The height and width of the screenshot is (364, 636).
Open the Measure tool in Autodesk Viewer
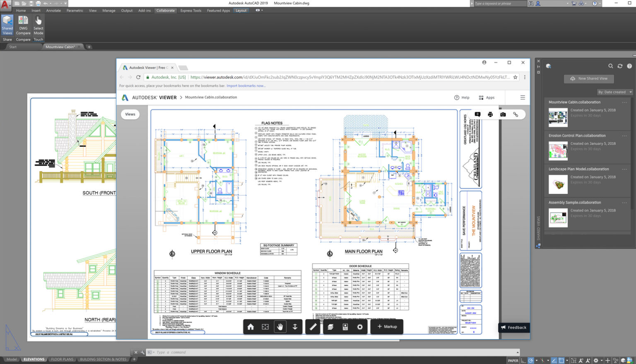(313, 327)
